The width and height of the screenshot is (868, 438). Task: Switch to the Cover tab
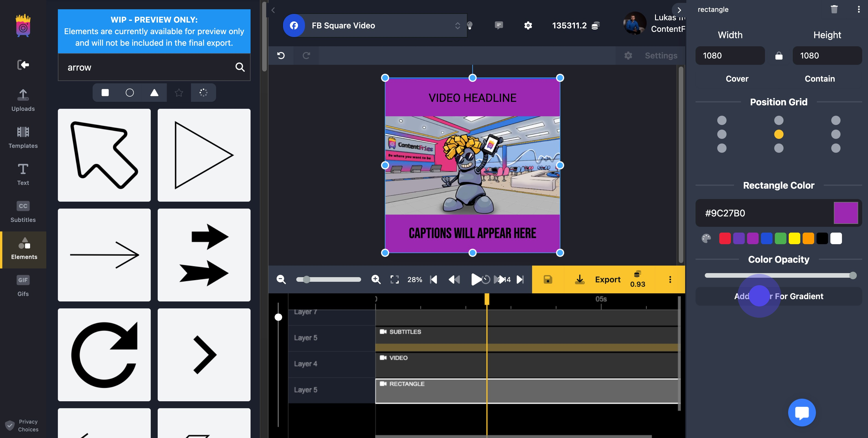click(x=737, y=78)
